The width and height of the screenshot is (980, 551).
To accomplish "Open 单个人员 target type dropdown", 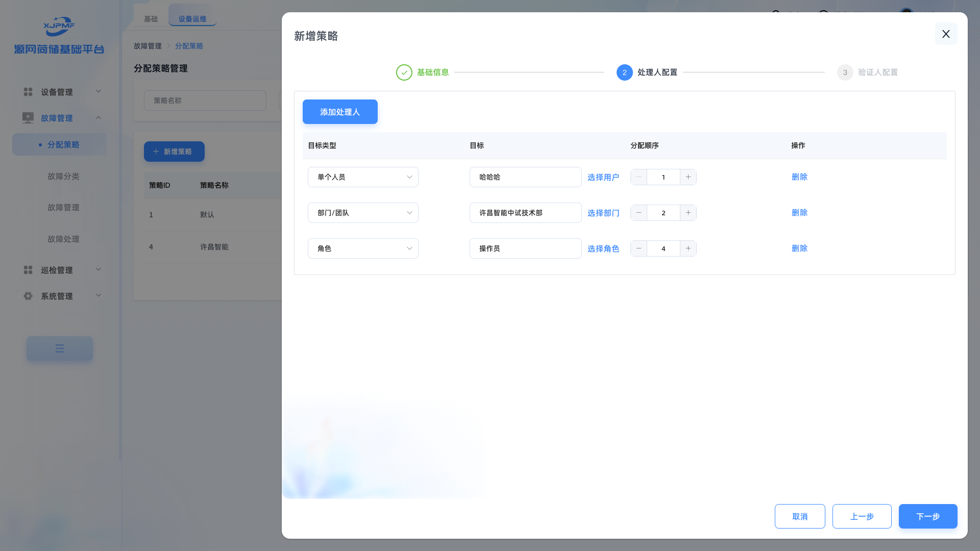I will tap(363, 177).
